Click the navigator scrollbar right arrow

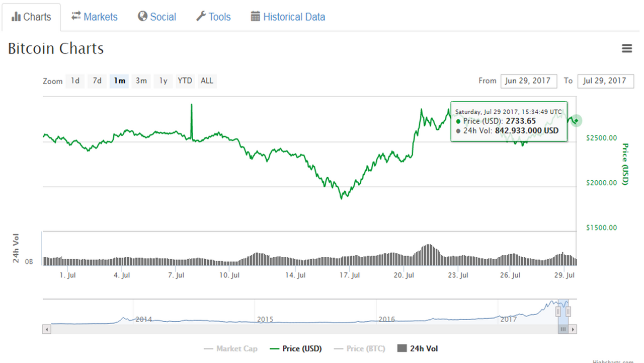(573, 329)
